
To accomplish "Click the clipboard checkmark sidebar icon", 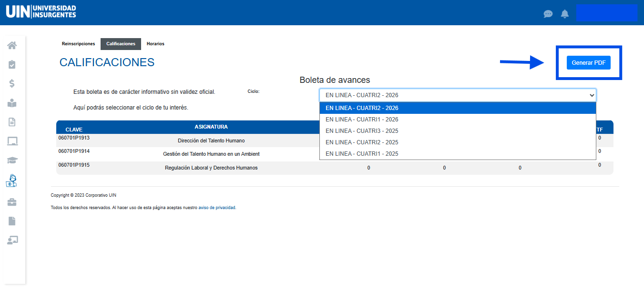I will tap(12, 64).
